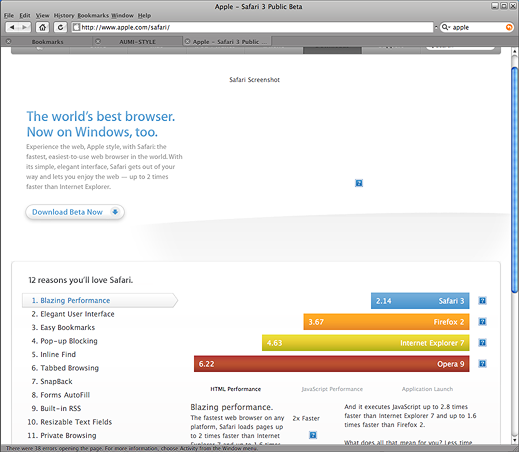Click download arrow icon in Beta button
519x452 pixels.
pos(115,212)
